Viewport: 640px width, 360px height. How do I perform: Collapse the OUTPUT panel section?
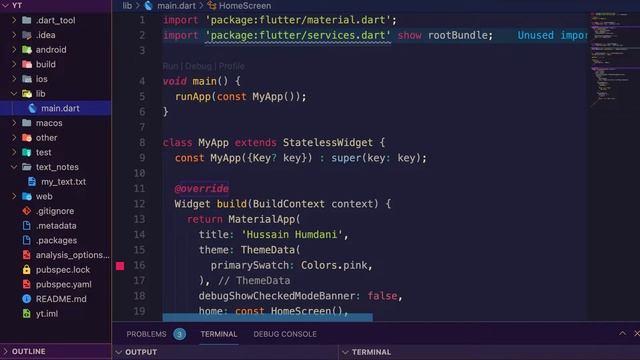click(x=118, y=352)
